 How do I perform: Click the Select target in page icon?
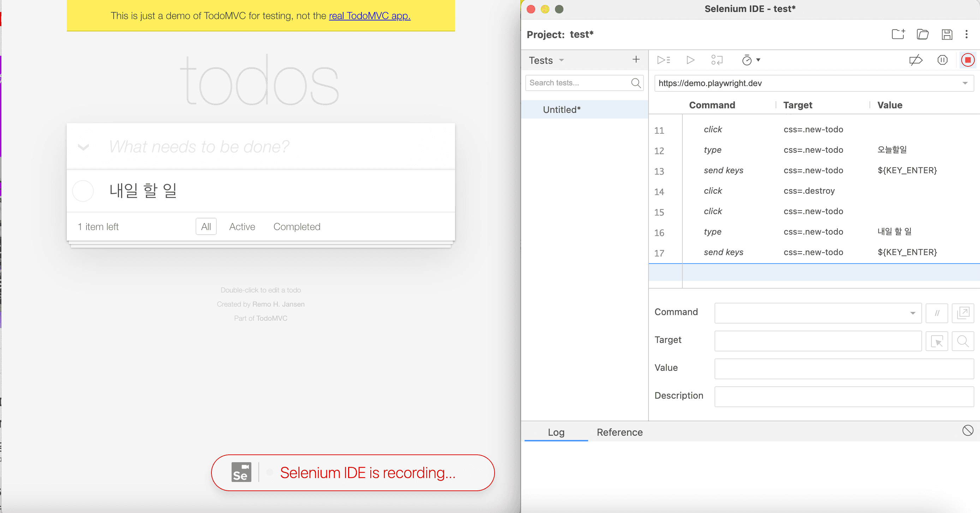(x=937, y=341)
